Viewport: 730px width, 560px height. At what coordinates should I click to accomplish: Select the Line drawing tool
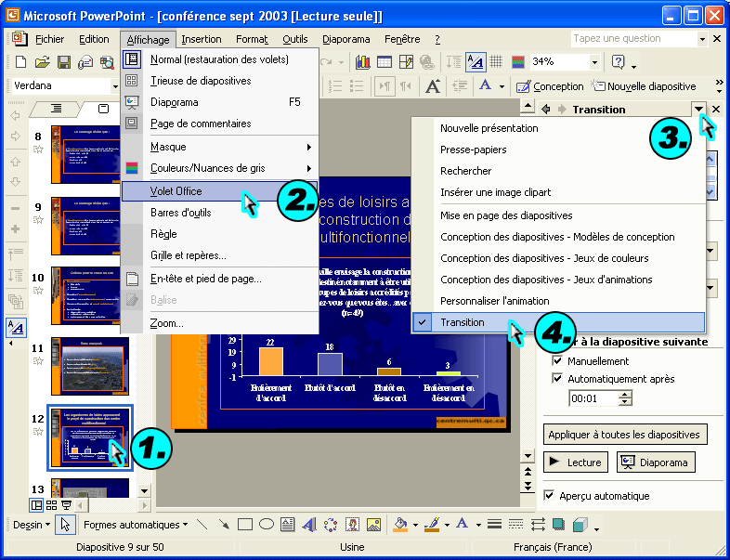202,525
